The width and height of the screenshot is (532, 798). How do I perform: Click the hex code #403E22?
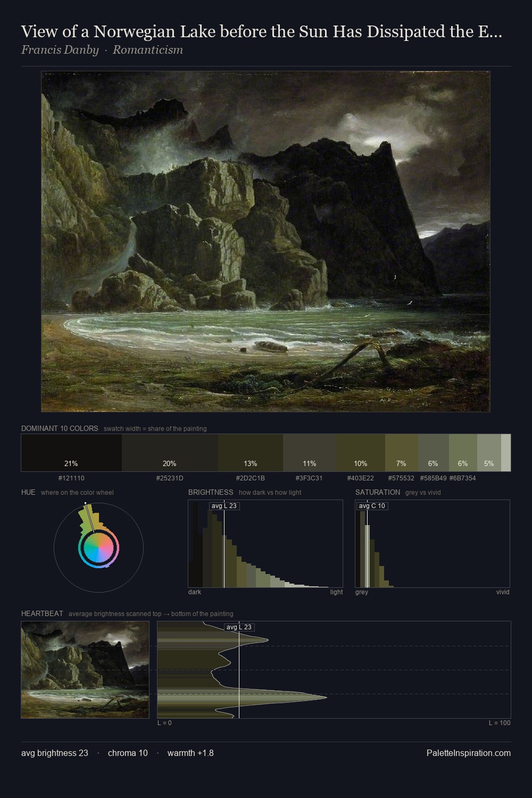(x=361, y=478)
